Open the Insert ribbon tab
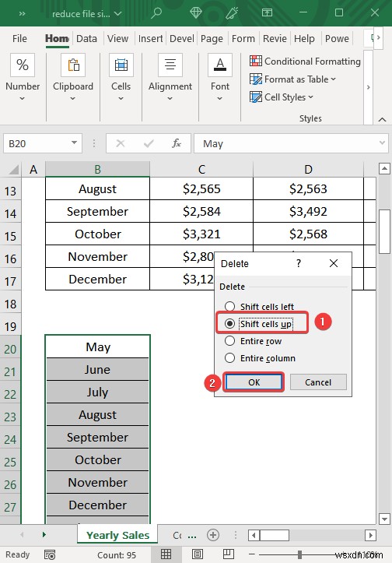The height and width of the screenshot is (563, 392). (x=150, y=38)
